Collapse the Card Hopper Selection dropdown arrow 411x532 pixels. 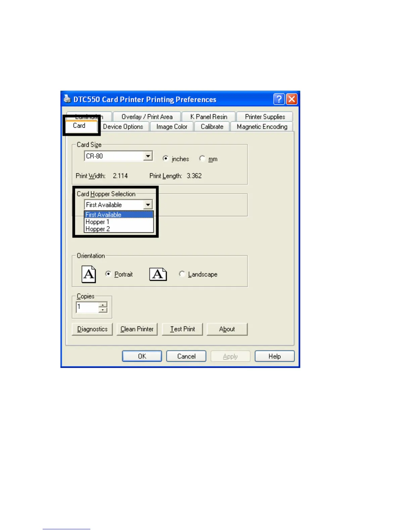[x=148, y=205]
